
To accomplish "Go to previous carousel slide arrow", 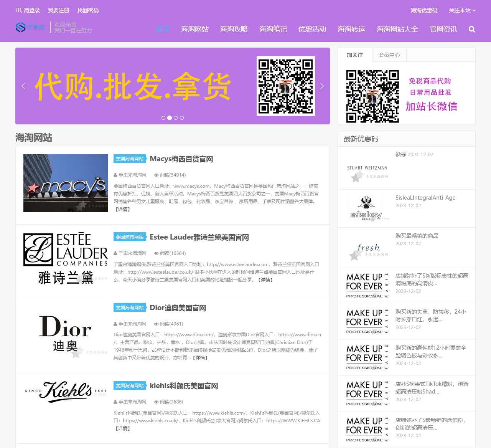I will 23,86.
